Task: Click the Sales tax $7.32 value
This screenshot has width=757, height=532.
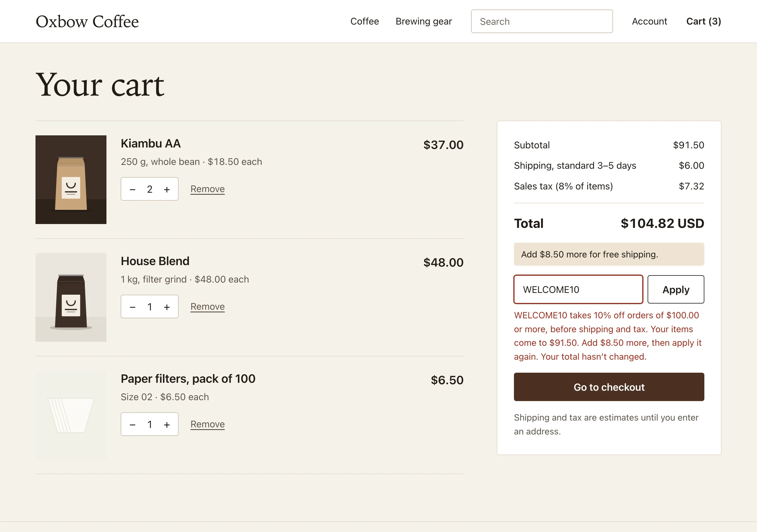Action: [691, 186]
